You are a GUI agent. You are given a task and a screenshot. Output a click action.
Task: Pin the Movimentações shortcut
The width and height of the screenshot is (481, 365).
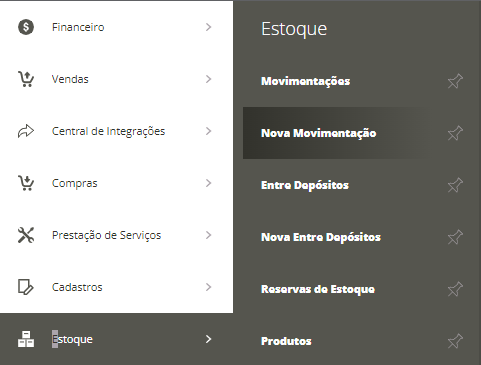pyautogui.click(x=455, y=81)
